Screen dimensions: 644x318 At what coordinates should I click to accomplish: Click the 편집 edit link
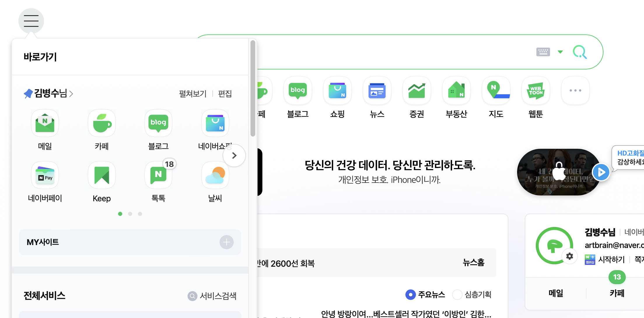coord(225,94)
